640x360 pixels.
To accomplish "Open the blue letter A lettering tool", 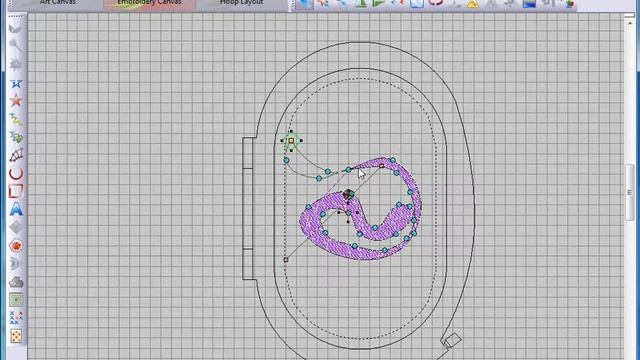I will [x=16, y=209].
